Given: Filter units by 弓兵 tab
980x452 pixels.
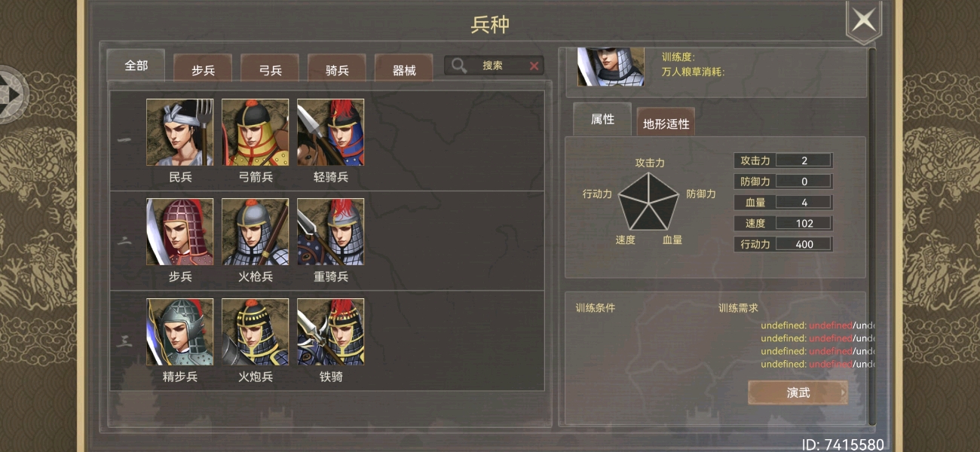Looking at the screenshot, I should tap(270, 69).
